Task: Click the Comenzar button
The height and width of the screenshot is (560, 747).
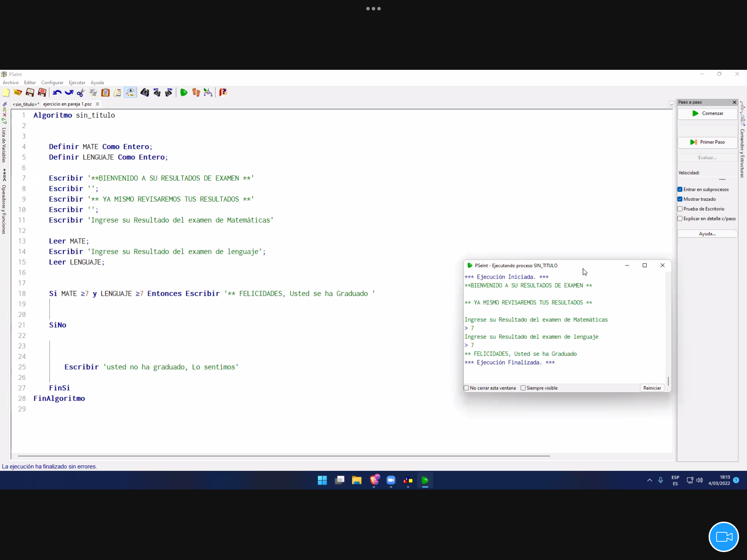Action: point(708,113)
